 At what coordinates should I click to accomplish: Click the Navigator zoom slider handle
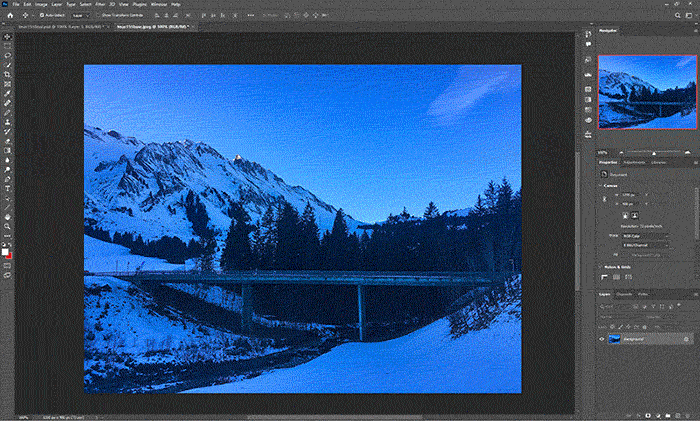pyautogui.click(x=654, y=153)
